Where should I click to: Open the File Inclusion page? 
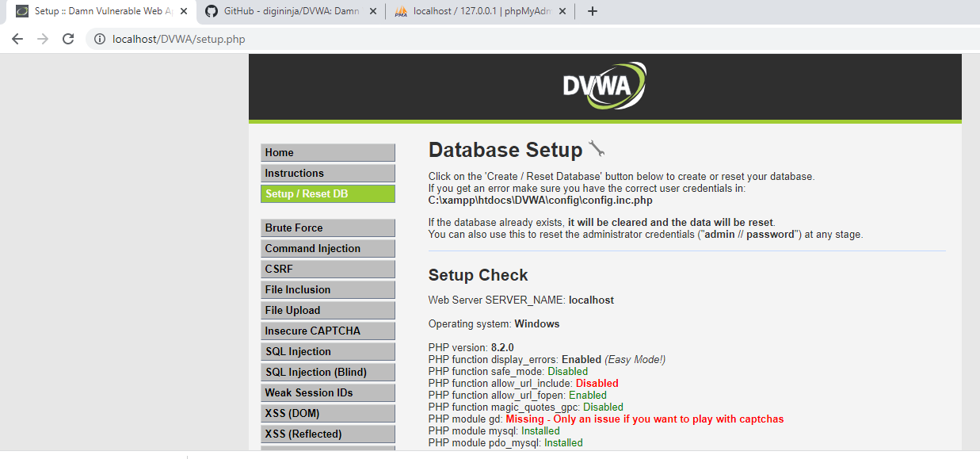point(328,290)
